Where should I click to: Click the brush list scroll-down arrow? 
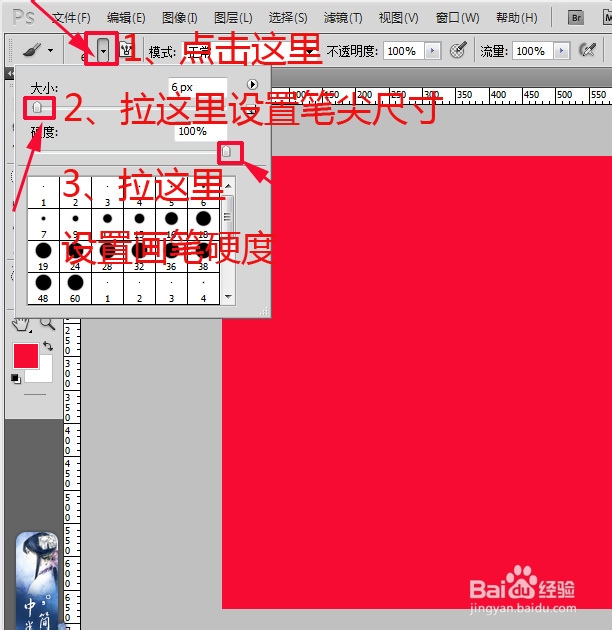(228, 297)
